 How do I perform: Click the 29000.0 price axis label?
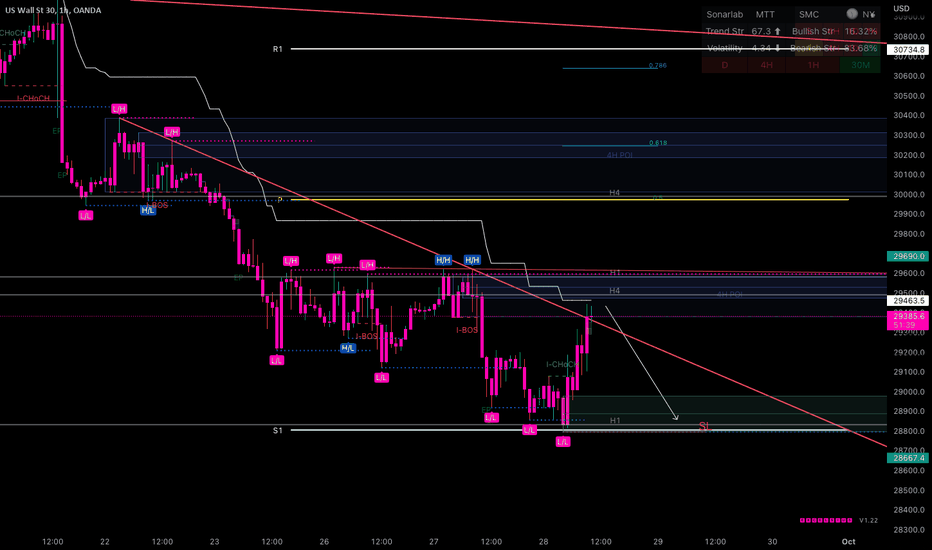point(909,392)
